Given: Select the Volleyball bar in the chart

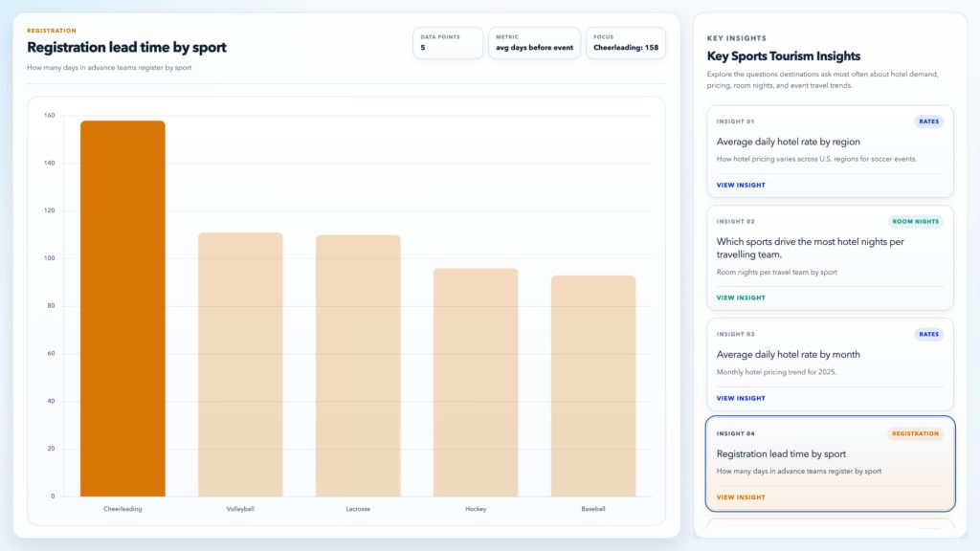Looking at the screenshot, I should click(x=240, y=364).
